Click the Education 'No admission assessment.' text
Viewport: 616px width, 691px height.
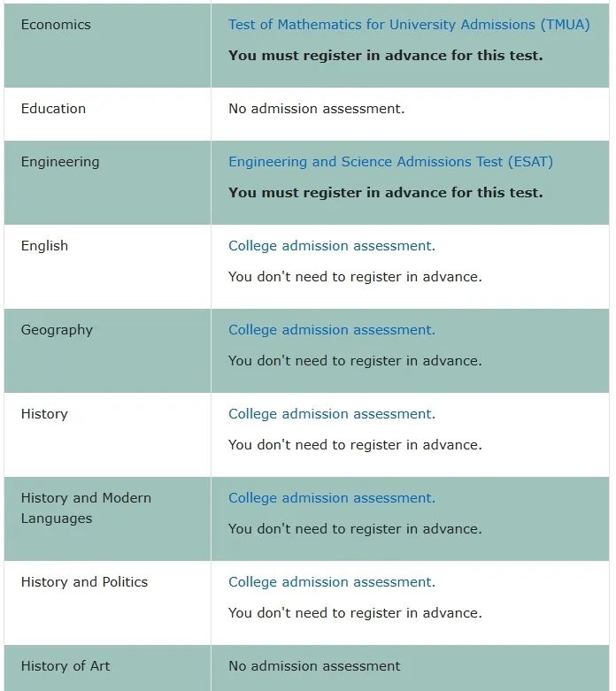pos(316,109)
